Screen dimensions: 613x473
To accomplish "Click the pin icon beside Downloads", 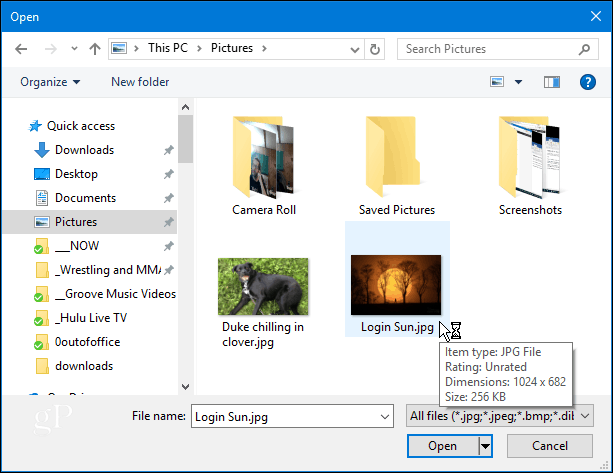I will (168, 150).
